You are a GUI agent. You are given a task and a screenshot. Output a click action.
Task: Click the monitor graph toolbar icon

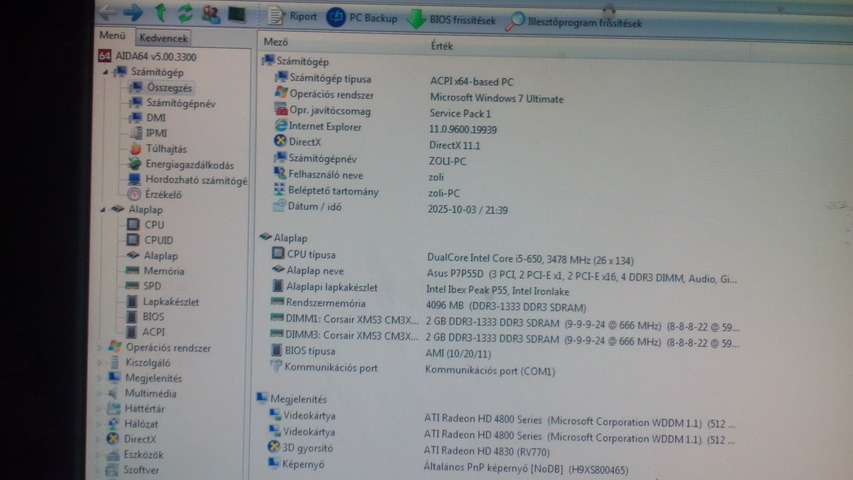236,14
